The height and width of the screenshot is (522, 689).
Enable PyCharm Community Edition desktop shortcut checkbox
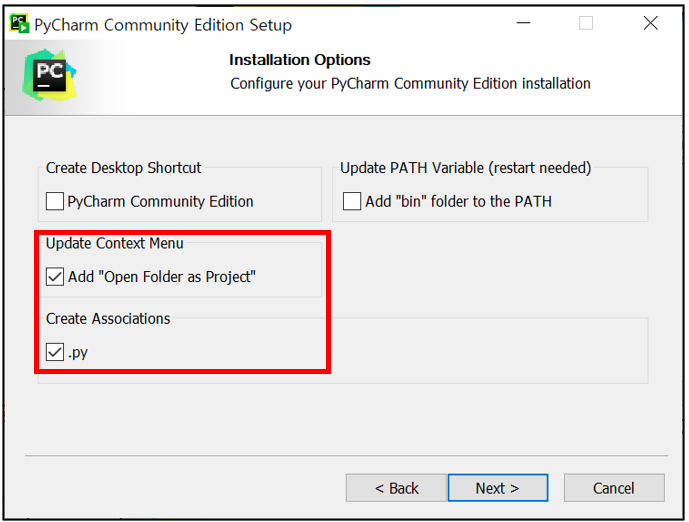[x=55, y=201]
